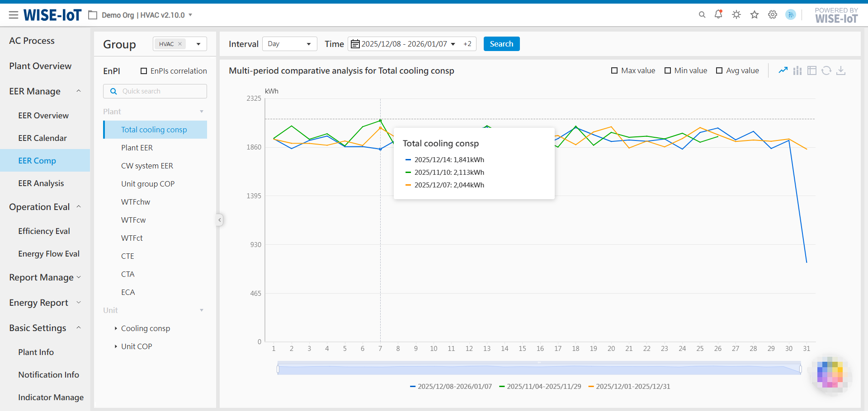The height and width of the screenshot is (411, 868).
Task: Click the refresh chart icon
Action: coord(826,70)
